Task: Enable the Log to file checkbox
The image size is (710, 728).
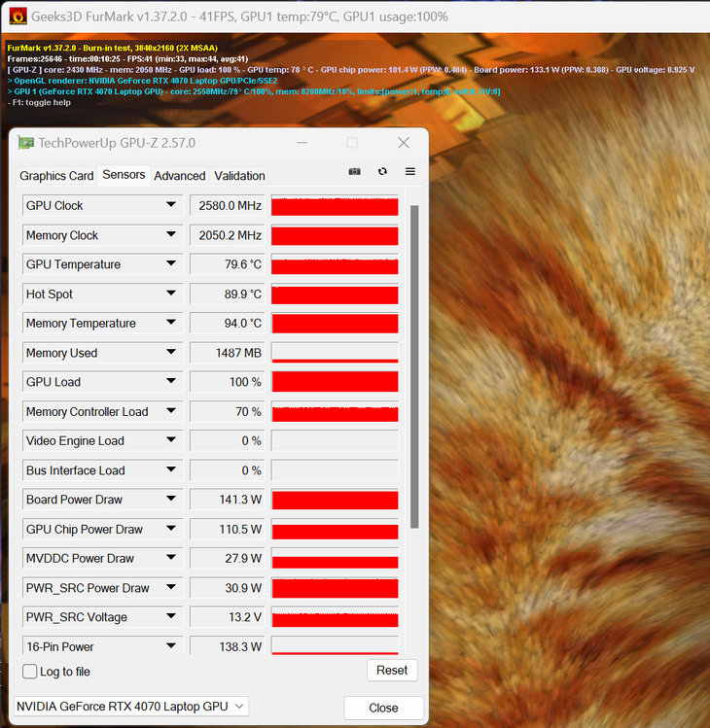Action: pyautogui.click(x=30, y=672)
